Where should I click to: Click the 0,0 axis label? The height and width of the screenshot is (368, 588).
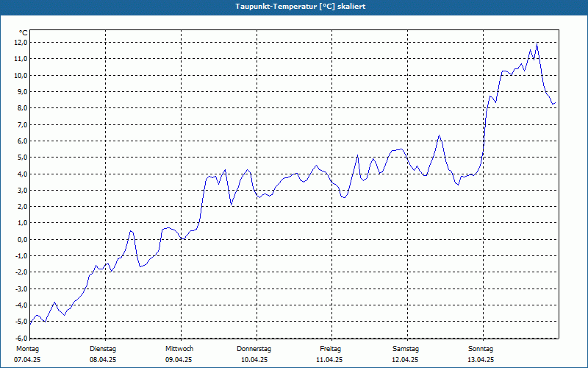(x=22, y=240)
